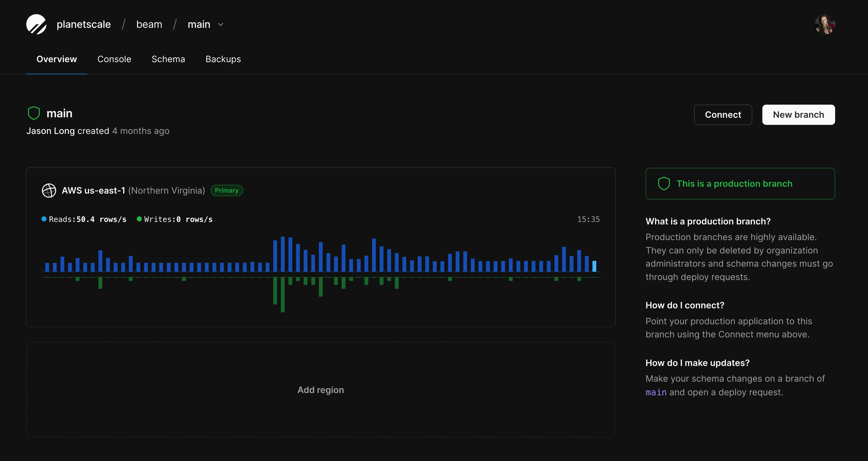The image size is (868, 461).
Task: Click the green Writes legend dot
Action: point(139,219)
